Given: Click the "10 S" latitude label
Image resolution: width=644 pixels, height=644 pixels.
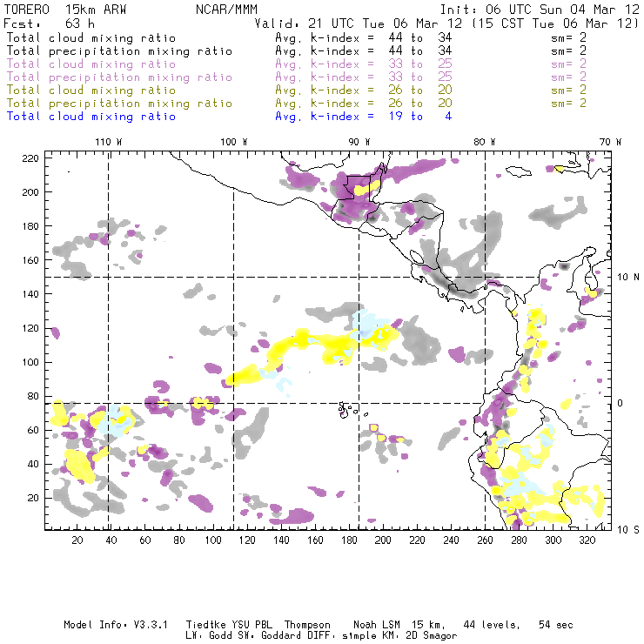Looking at the screenshot, I should [x=628, y=530].
